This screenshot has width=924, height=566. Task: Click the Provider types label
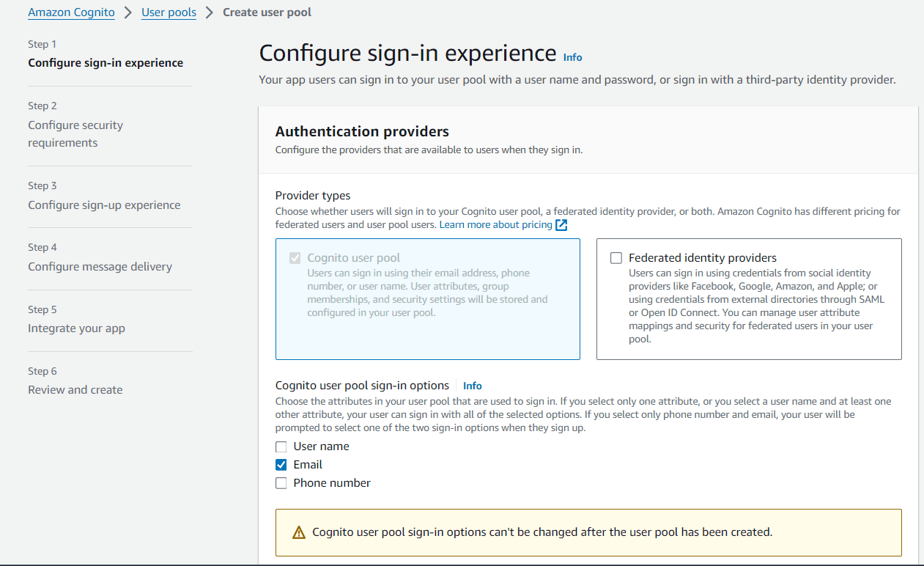tap(313, 196)
